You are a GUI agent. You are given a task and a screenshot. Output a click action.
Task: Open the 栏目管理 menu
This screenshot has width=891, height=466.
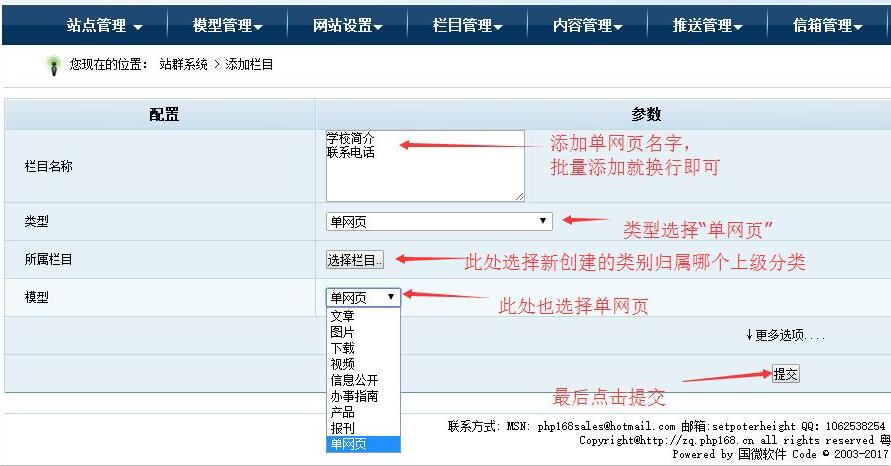(468, 26)
